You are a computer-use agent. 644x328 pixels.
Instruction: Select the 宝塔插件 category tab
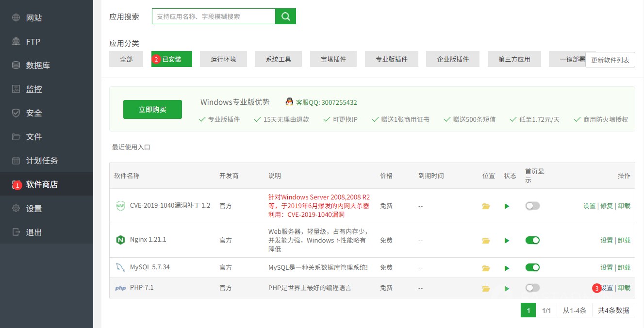[333, 59]
